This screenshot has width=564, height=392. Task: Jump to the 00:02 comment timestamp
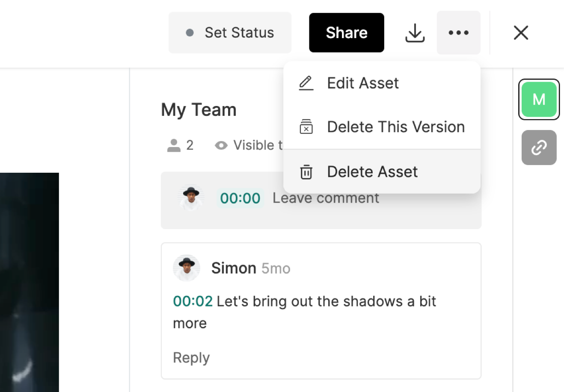click(x=193, y=301)
